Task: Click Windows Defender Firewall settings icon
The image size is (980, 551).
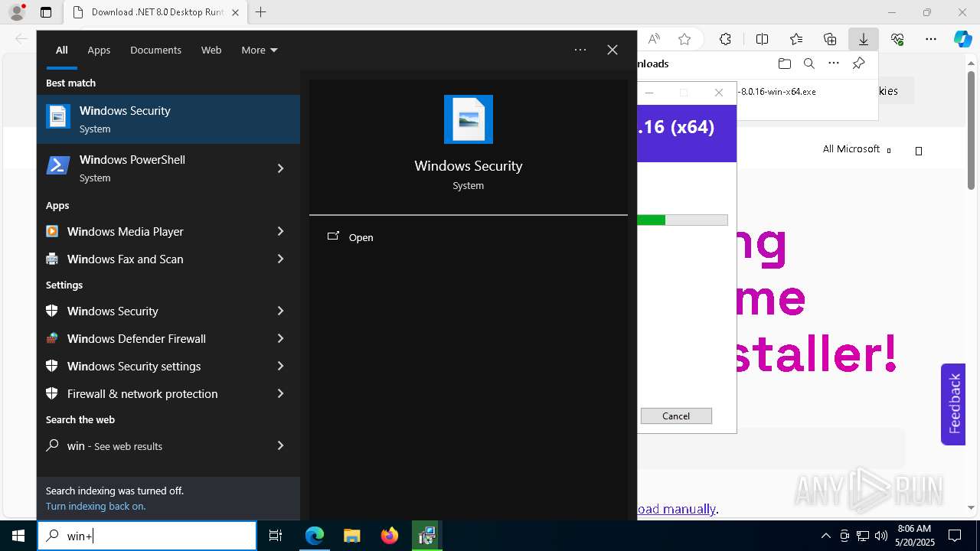Action: tap(52, 338)
